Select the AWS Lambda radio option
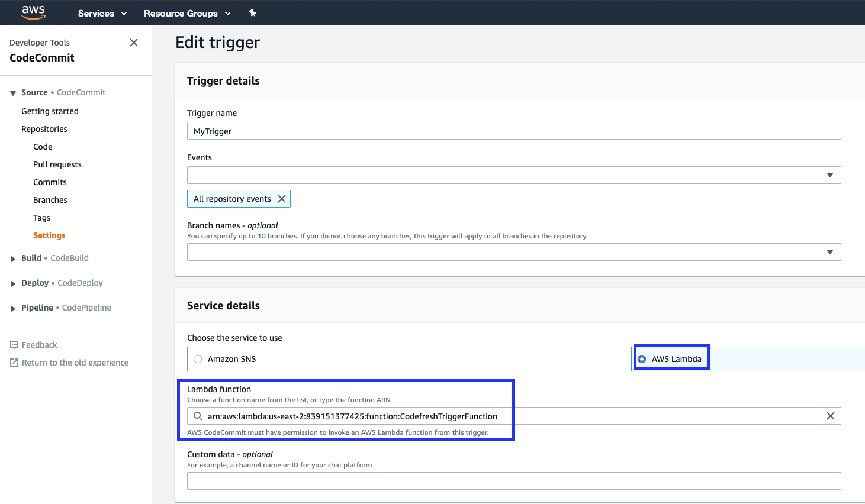Screen dimensions: 865x504 pos(642,359)
